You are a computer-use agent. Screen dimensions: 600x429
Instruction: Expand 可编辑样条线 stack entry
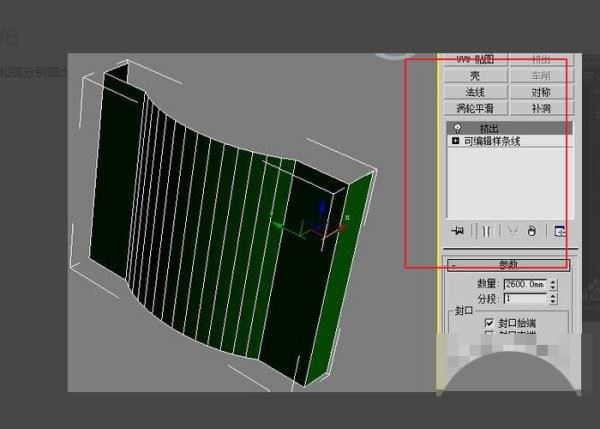tap(456, 142)
